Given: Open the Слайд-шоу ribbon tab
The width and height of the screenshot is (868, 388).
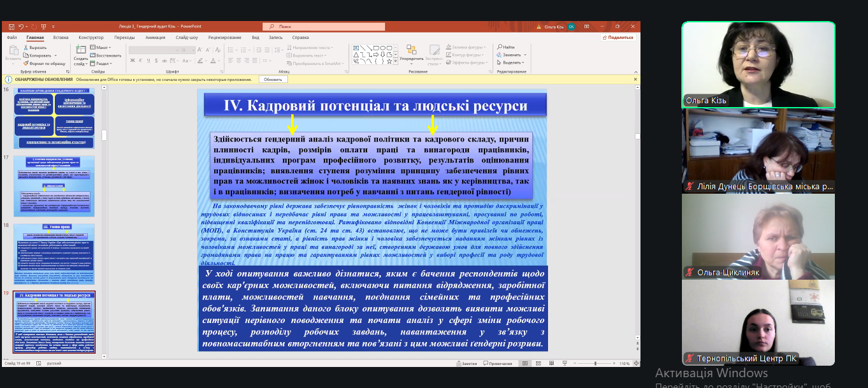Looking at the screenshot, I should coord(187,38).
